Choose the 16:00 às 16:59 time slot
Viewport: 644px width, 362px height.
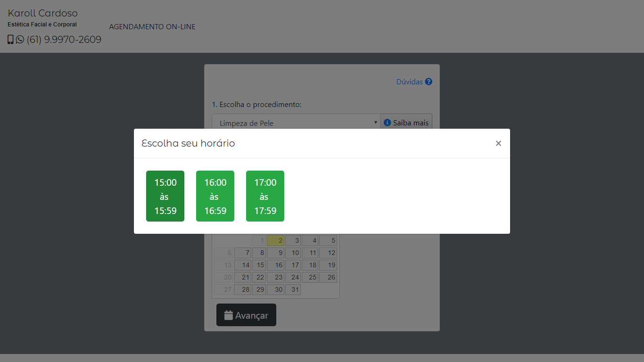point(215,196)
